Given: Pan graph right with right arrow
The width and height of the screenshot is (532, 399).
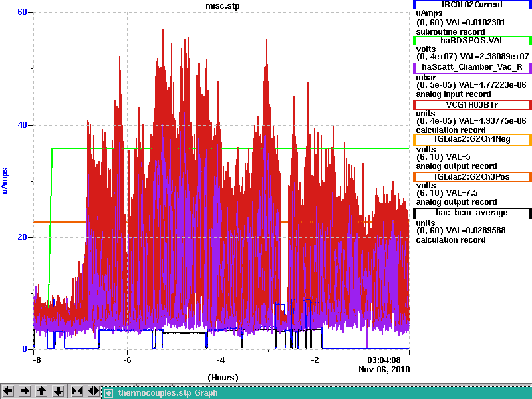Looking at the screenshot, I should [25, 391].
